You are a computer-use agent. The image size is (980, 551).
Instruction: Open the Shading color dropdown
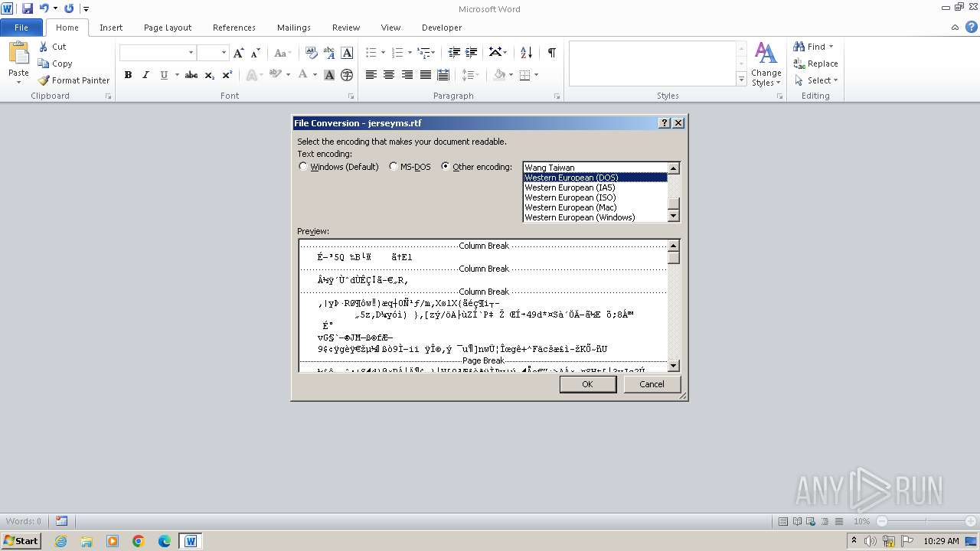(x=513, y=75)
